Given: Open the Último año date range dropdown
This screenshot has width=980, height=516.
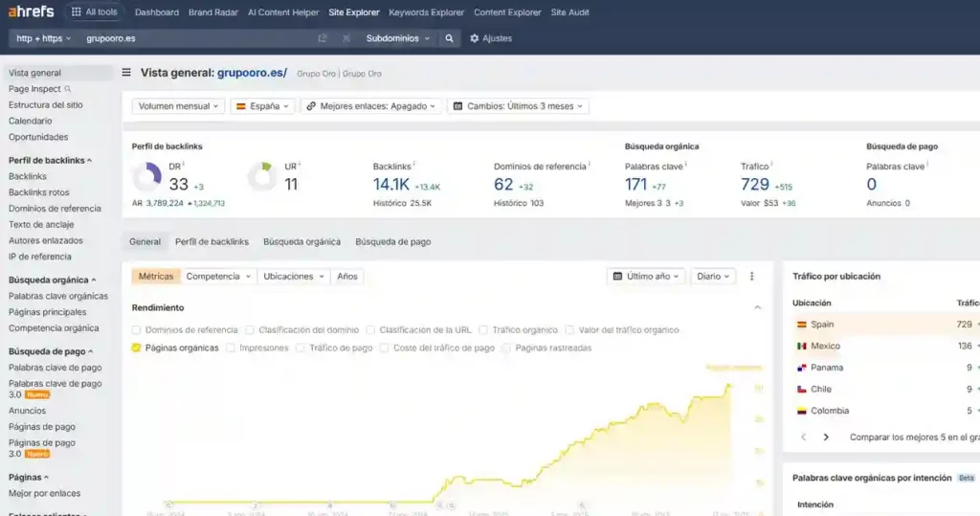Looking at the screenshot, I should 646,276.
